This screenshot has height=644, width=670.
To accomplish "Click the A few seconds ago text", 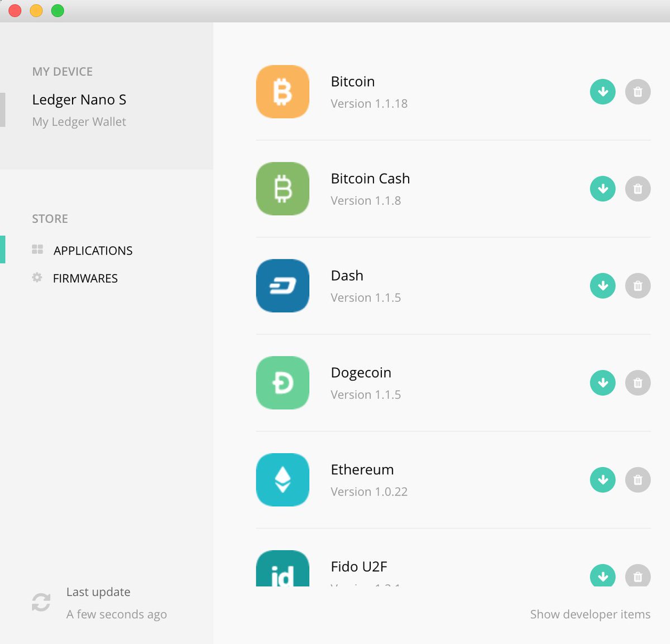I will coord(116,614).
